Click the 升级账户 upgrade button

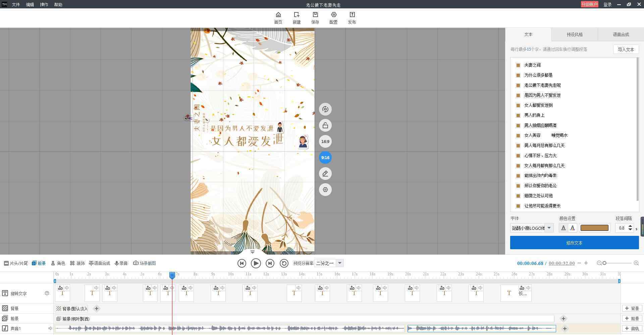point(590,4)
